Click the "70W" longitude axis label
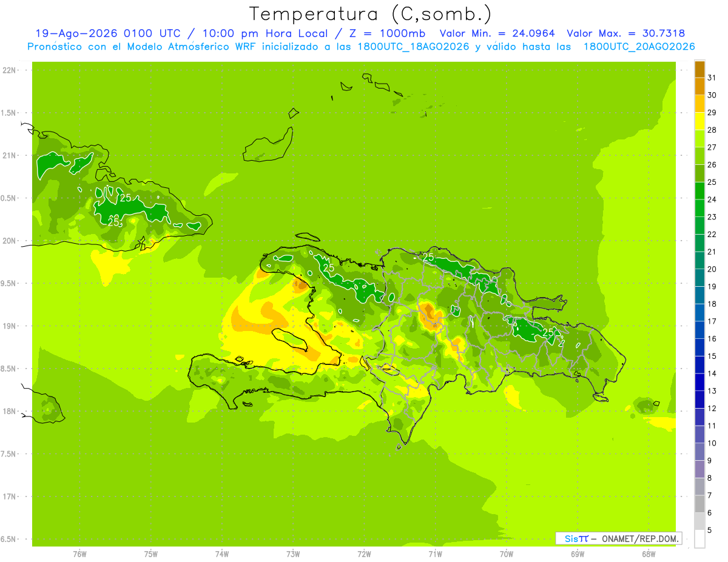728x562 pixels. (x=507, y=554)
